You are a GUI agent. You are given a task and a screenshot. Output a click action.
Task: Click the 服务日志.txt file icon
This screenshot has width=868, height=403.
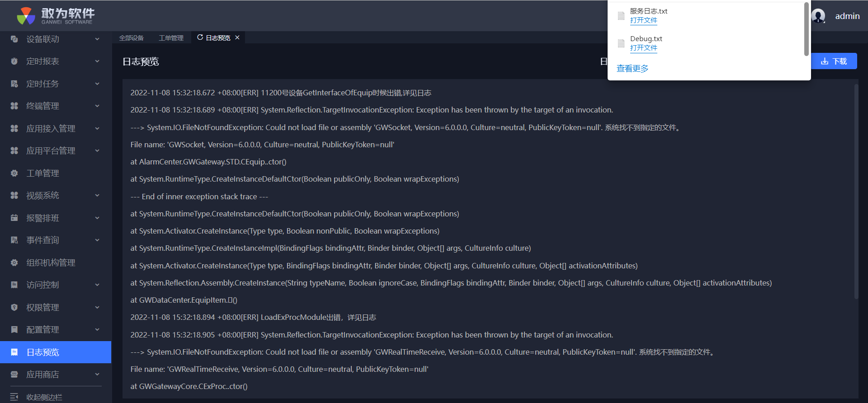coord(621,16)
